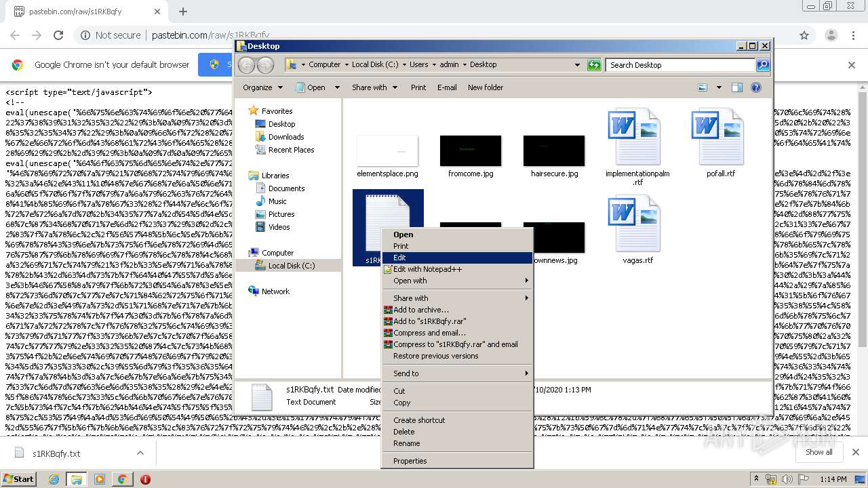This screenshot has width=868, height=488.
Task: Choose Compress and email...
Action: pos(457,333)
